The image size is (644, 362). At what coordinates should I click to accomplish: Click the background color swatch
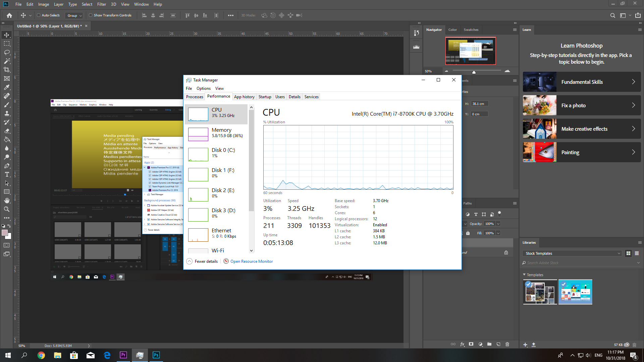click(x=9, y=237)
